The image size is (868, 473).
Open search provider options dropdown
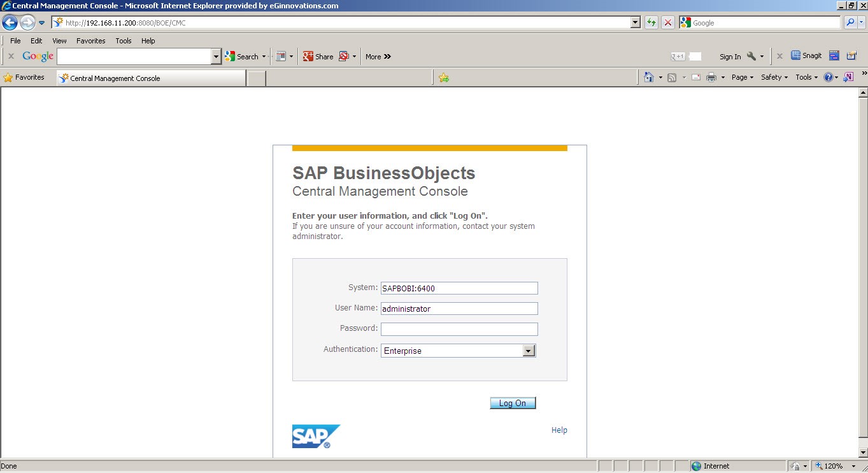[x=862, y=22]
